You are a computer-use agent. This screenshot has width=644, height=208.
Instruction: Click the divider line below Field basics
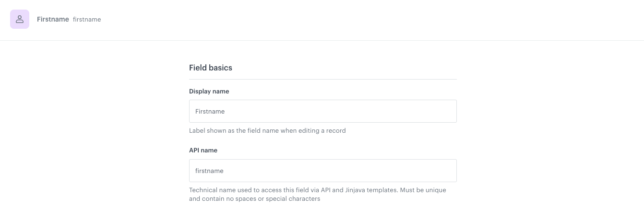pos(322,79)
